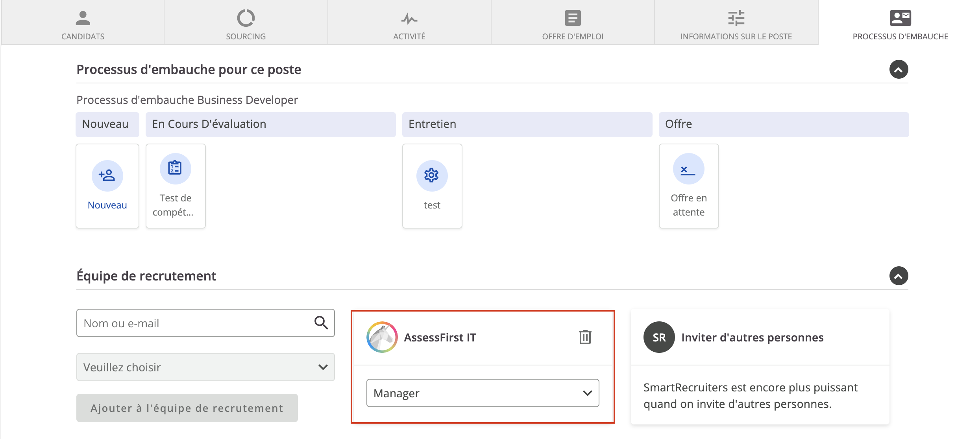
Task: Open the Sourcing tab
Action: click(x=246, y=23)
